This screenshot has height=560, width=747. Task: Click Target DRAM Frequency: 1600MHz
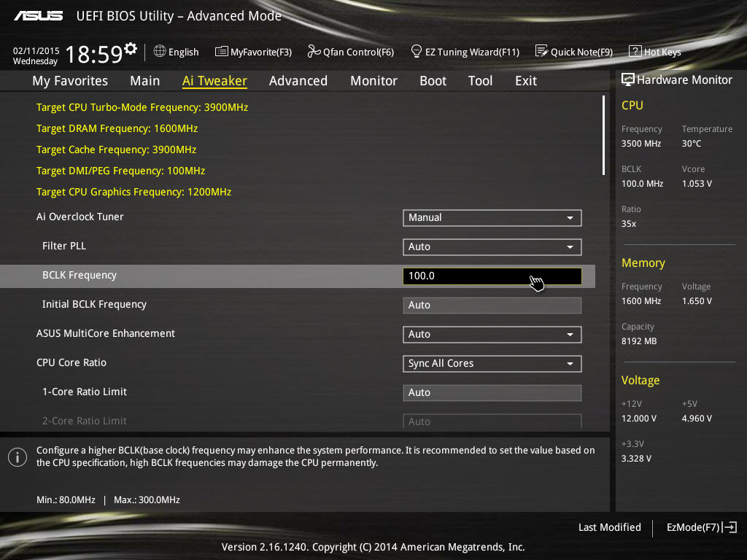[117, 128]
